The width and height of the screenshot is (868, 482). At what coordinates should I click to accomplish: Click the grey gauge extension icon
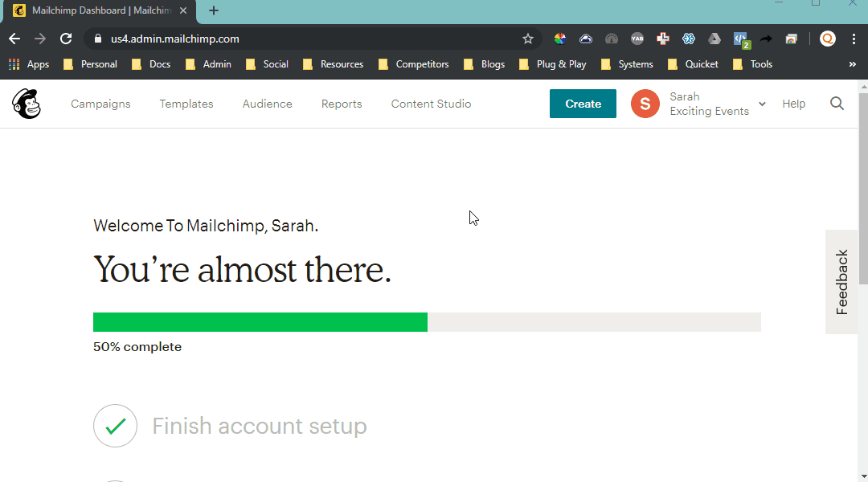coord(611,39)
